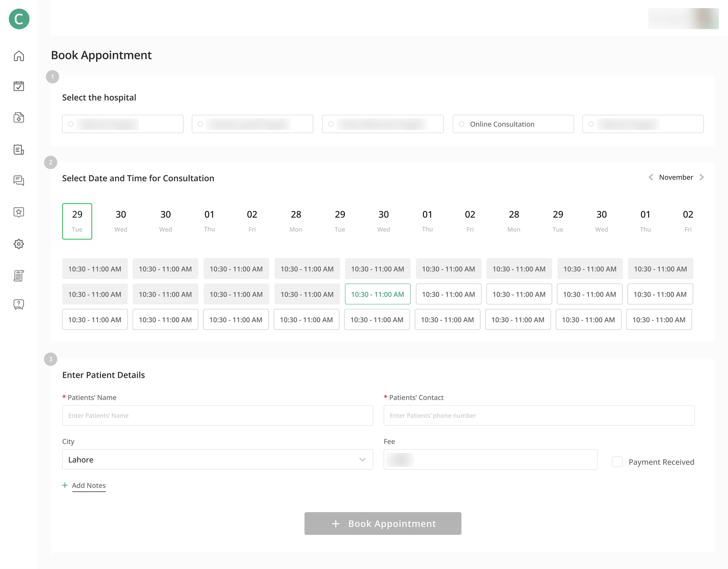Click the 'Select the hospital' heading
Image resolution: width=728 pixels, height=569 pixels.
pos(99,98)
